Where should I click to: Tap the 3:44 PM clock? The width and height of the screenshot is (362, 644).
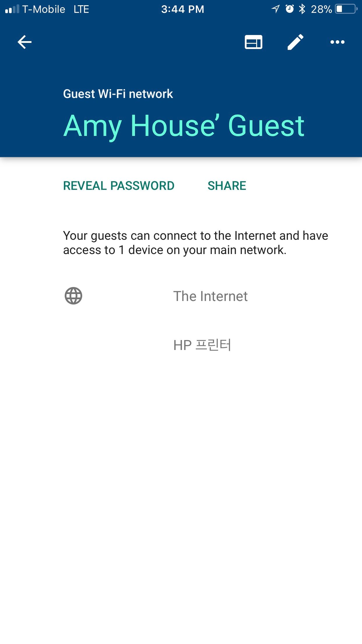[183, 9]
